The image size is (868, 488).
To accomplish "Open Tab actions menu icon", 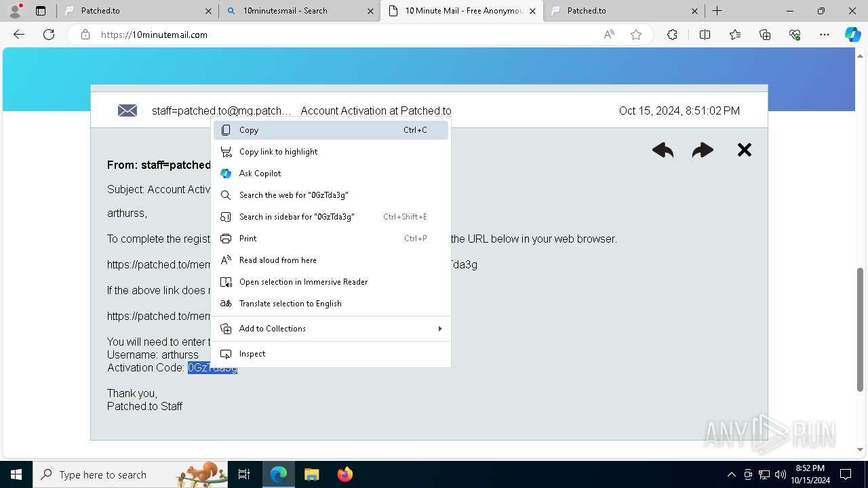I will 41,11.
